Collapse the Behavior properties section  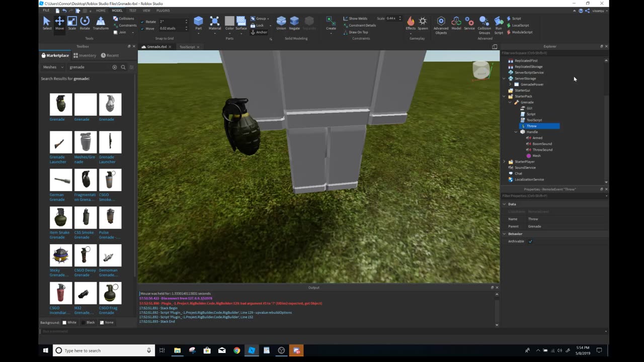click(x=504, y=234)
